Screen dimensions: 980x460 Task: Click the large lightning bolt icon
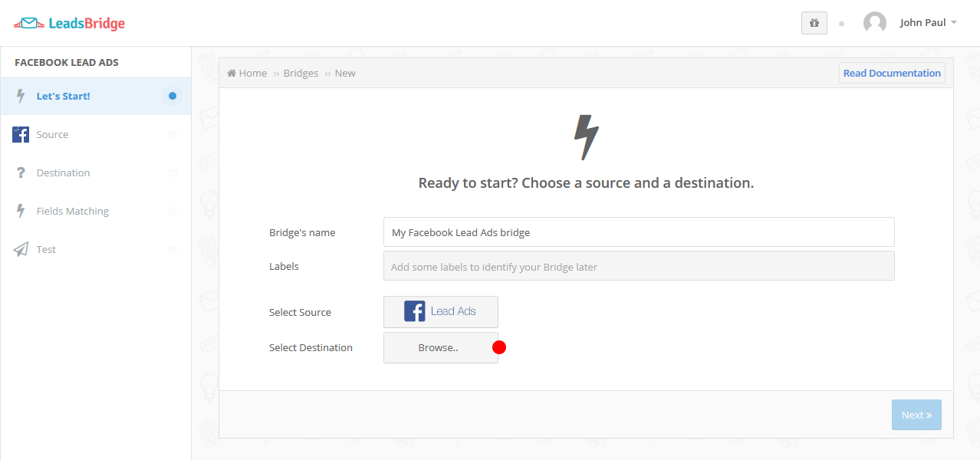click(587, 137)
